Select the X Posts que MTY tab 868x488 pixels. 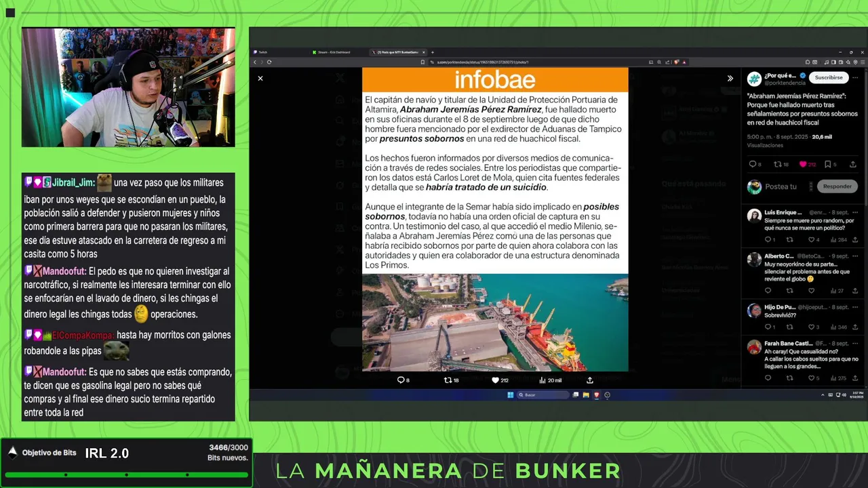coord(397,52)
